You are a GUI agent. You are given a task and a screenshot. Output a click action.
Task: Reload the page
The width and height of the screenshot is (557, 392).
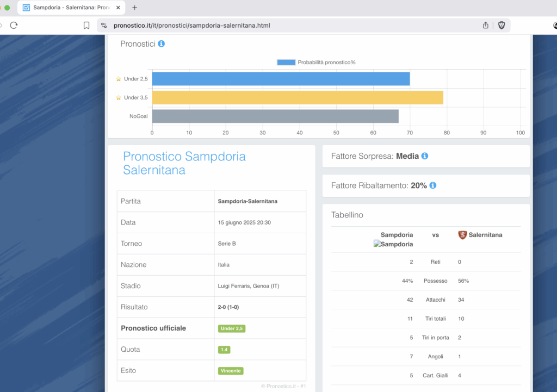tap(14, 25)
